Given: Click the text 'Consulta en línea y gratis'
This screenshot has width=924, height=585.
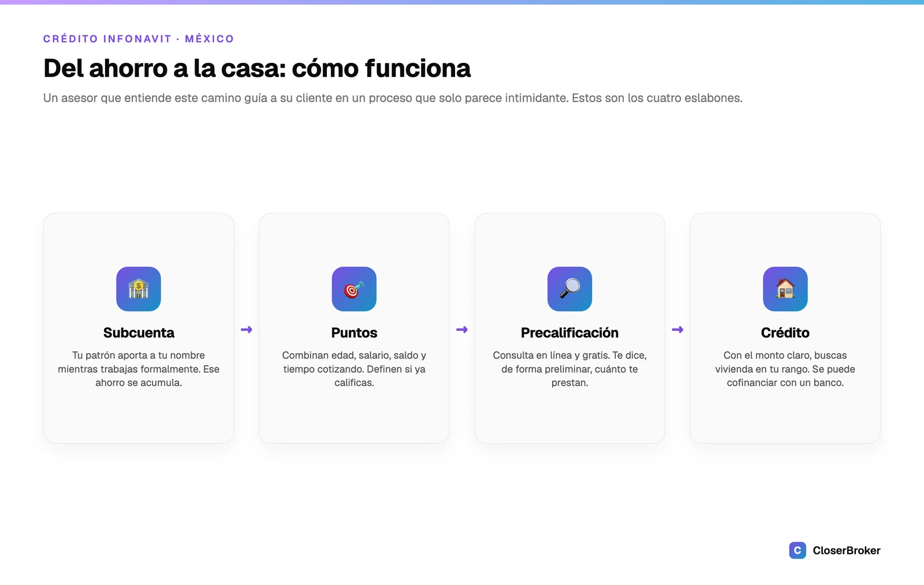Looking at the screenshot, I should click(x=551, y=355).
